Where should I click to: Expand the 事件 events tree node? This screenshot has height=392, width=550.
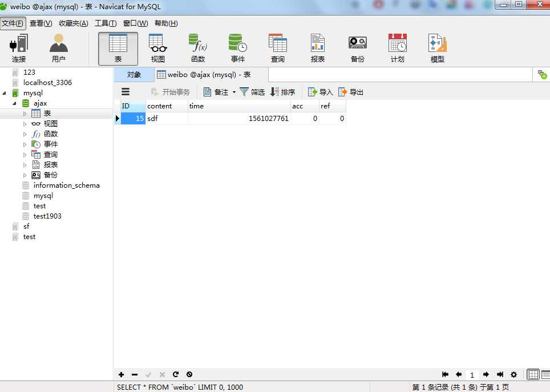(25, 144)
